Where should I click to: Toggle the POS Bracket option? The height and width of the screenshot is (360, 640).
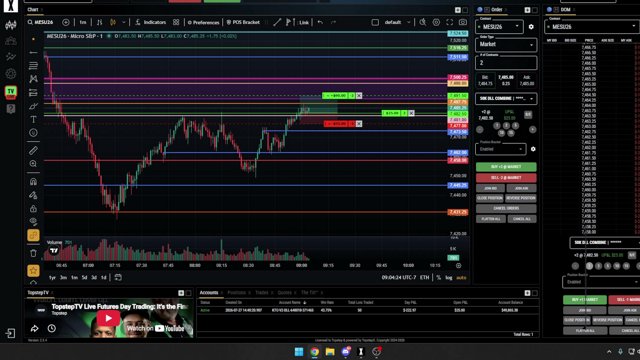coord(243,22)
